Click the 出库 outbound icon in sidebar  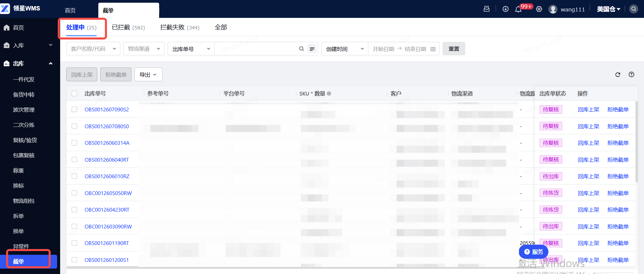pos(6,63)
